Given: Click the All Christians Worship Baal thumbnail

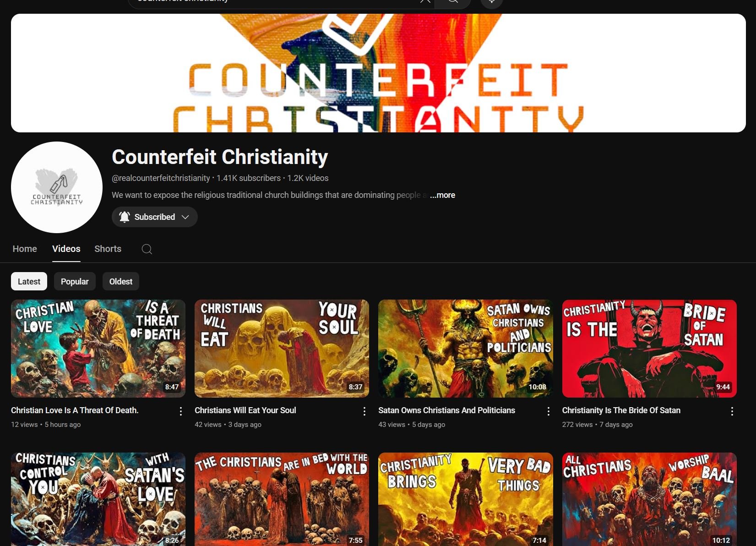Looking at the screenshot, I should [649, 499].
